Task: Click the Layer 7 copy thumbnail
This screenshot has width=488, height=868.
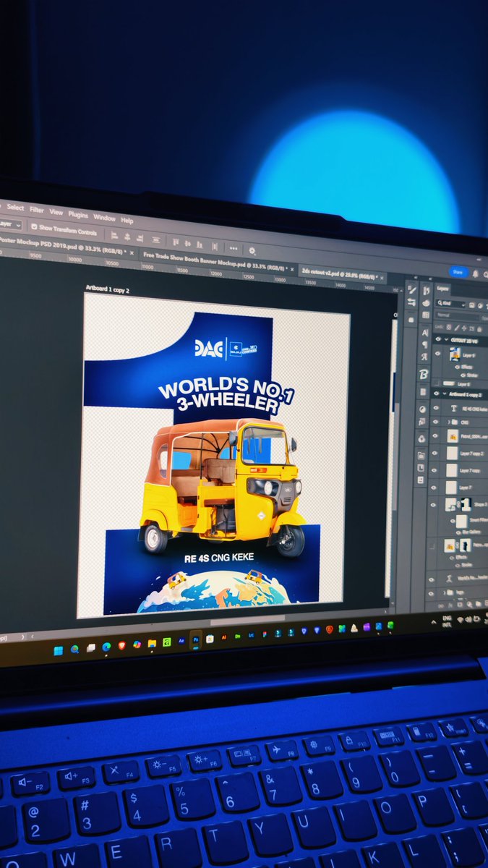Action: (x=451, y=470)
